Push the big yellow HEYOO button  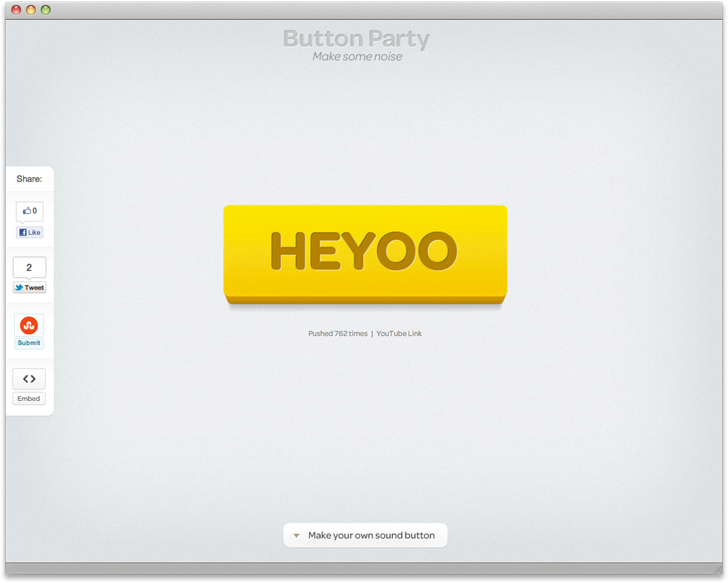pyautogui.click(x=365, y=254)
